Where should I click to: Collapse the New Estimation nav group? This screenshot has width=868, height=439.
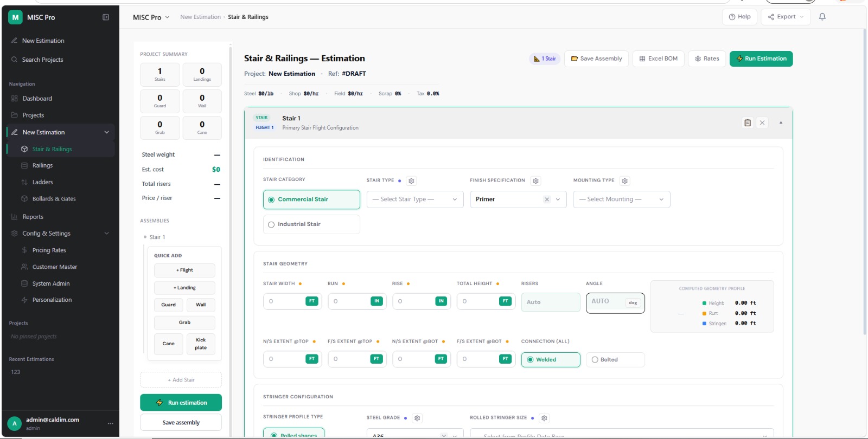click(x=107, y=132)
